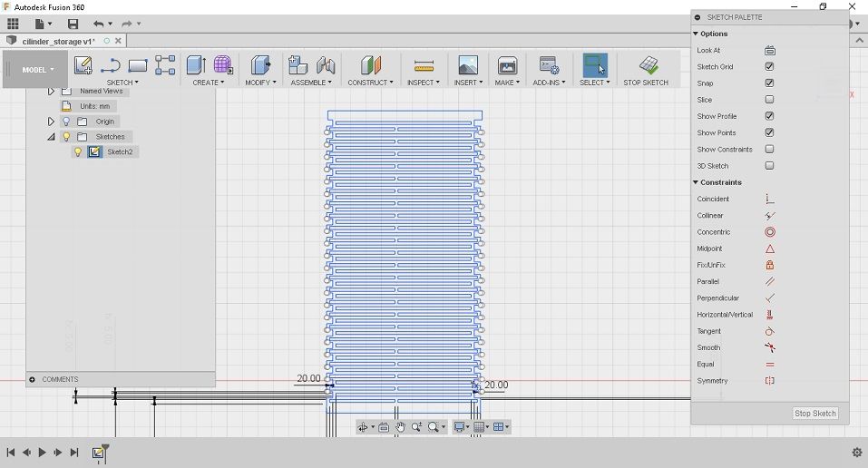This screenshot has width=868, height=468.
Task: Click the Select tool icon
Action: (594, 65)
